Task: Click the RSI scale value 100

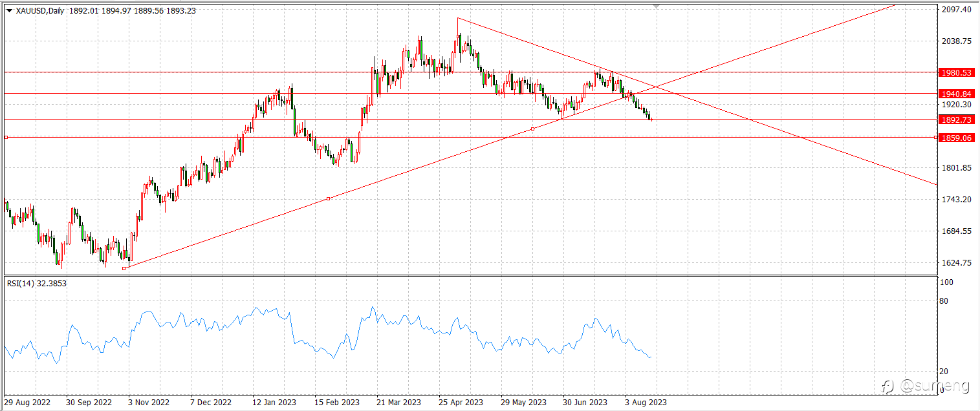Action: point(946,283)
